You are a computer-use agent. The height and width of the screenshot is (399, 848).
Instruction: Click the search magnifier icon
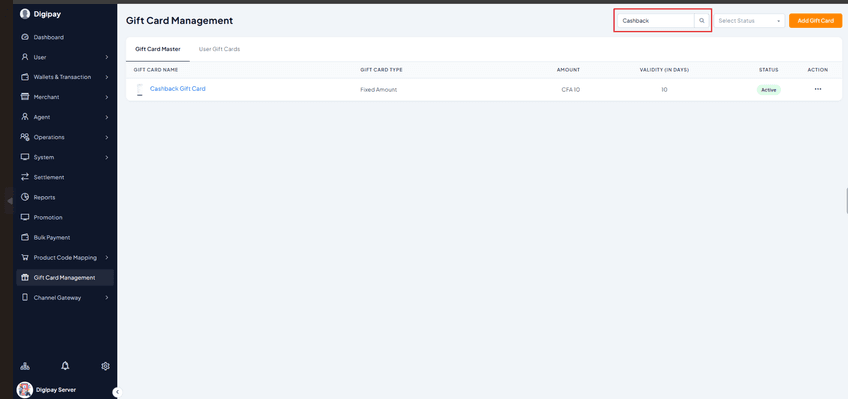pyautogui.click(x=702, y=21)
